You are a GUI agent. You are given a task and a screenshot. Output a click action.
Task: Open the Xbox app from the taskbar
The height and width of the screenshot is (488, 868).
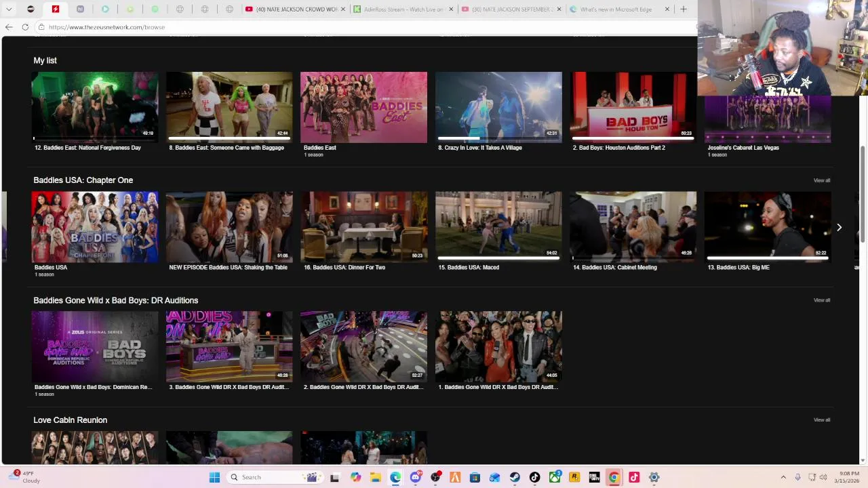[555, 477]
